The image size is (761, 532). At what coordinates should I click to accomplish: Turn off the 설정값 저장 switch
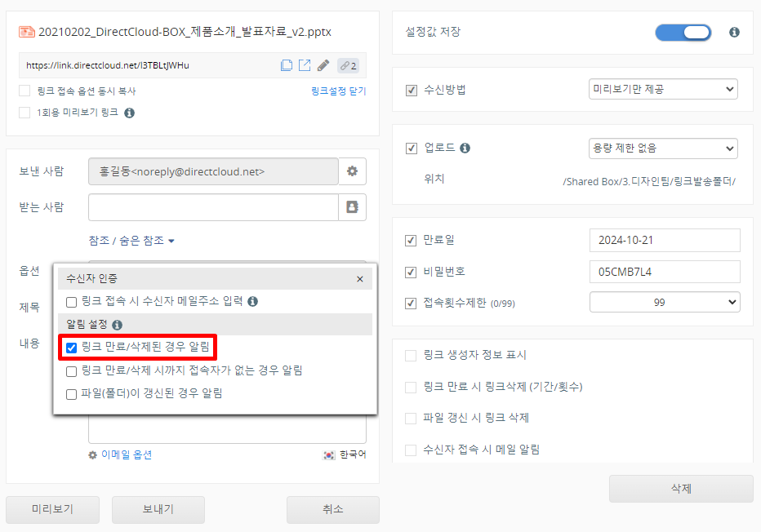683,32
